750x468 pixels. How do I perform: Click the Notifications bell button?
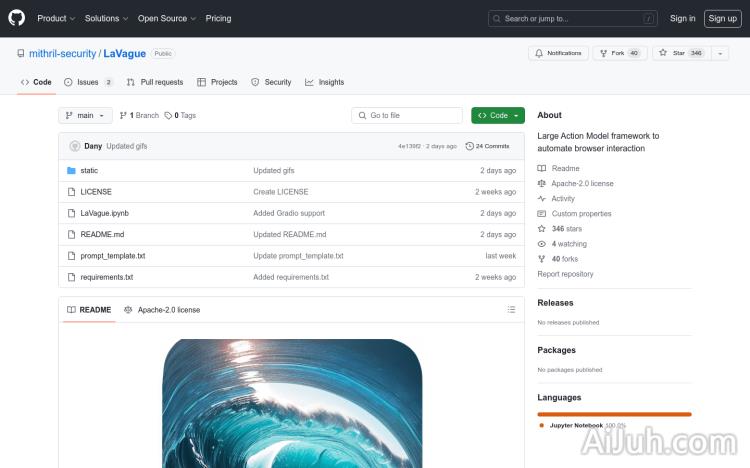pos(558,53)
